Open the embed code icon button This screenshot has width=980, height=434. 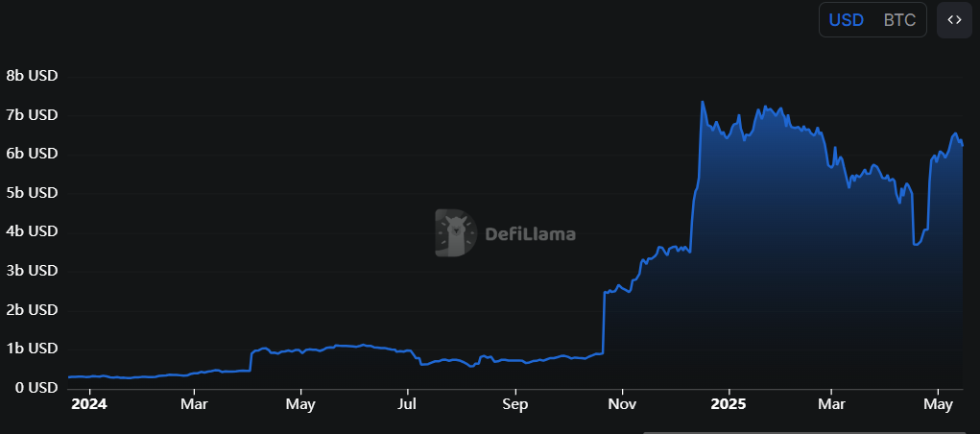coord(954,20)
